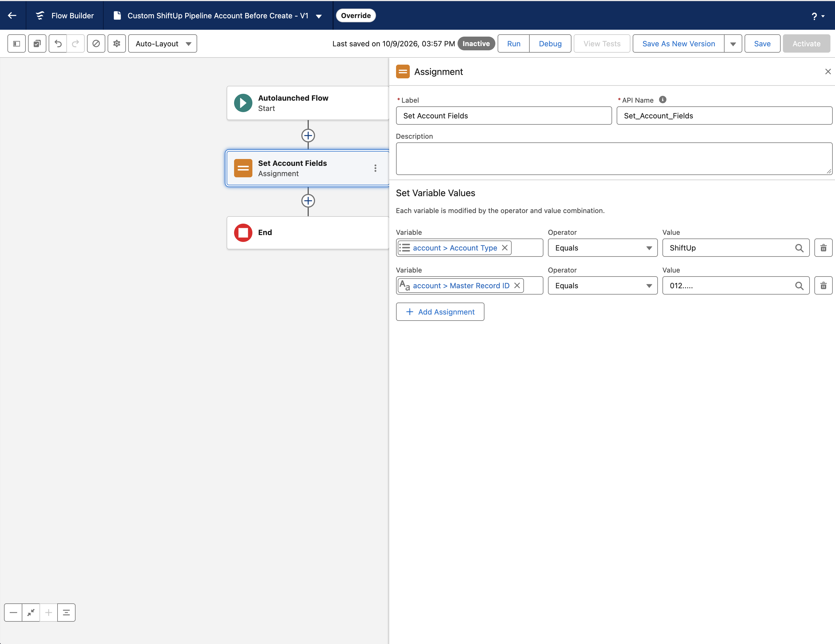The height and width of the screenshot is (644, 835).
Task: Open the Auto-Layout dropdown
Action: click(163, 43)
